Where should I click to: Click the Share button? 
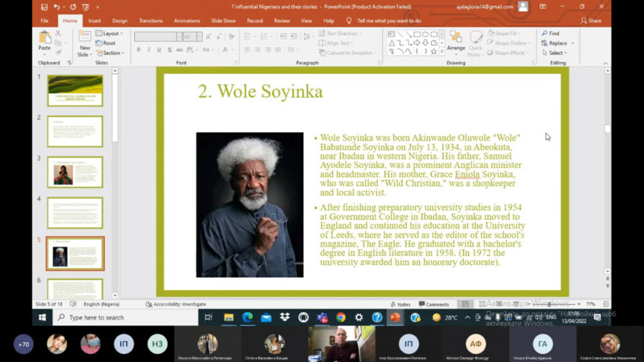591,21
